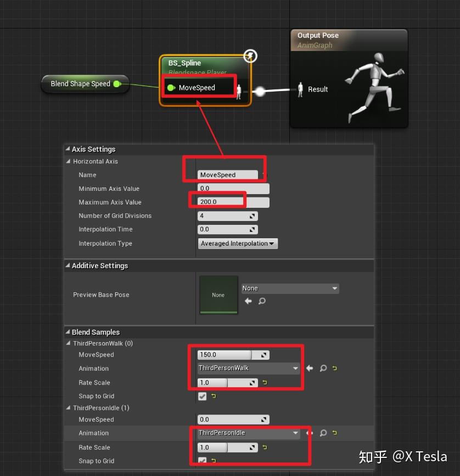460x476 pixels.
Task: Collapse the Axis Settings section
Action: pos(67,149)
